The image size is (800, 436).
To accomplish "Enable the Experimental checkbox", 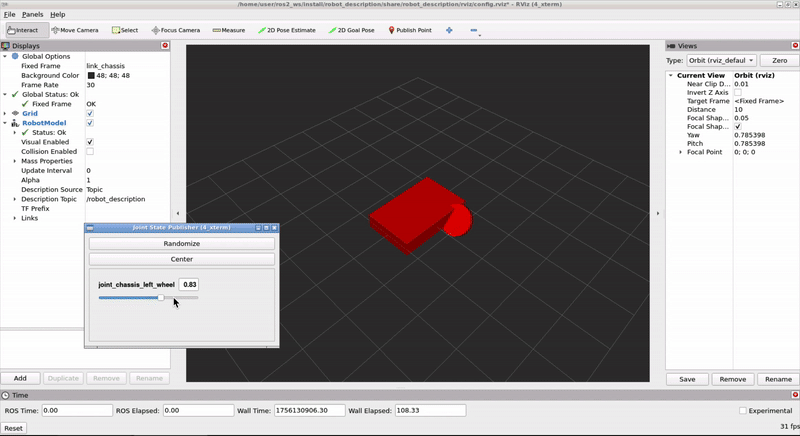I will pyautogui.click(x=743, y=411).
